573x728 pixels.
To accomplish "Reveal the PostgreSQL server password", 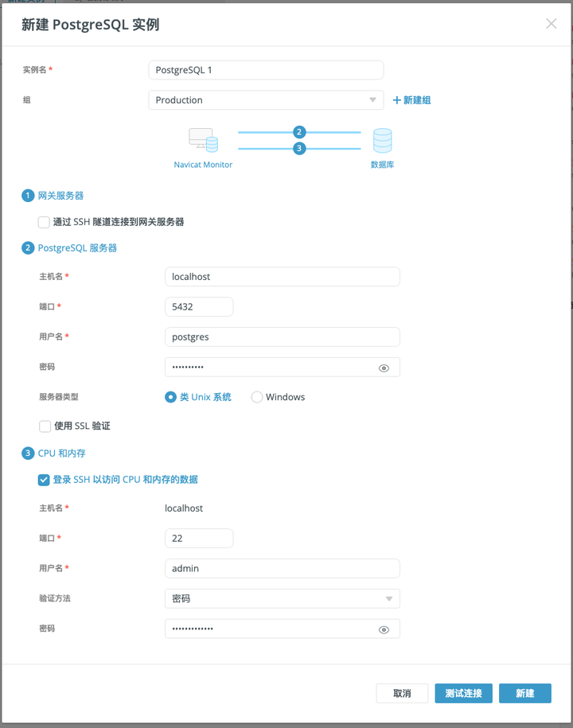I will (384, 368).
